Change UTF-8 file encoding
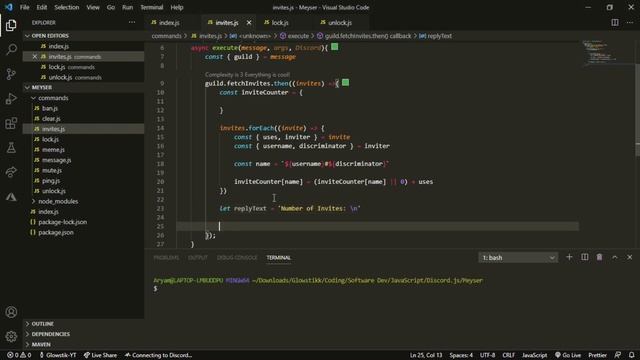This screenshot has height=360, width=640. point(487,355)
